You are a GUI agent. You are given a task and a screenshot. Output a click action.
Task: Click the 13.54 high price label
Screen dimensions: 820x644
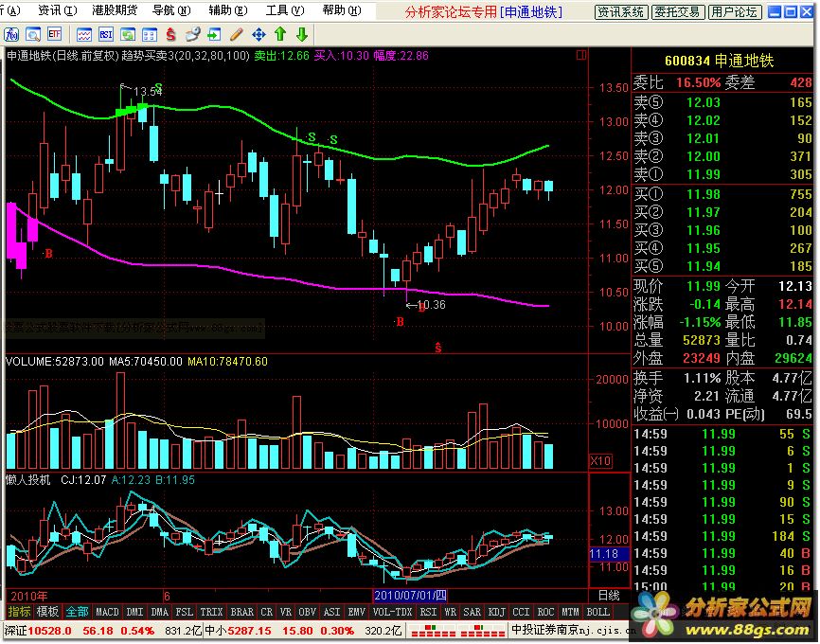148,92
